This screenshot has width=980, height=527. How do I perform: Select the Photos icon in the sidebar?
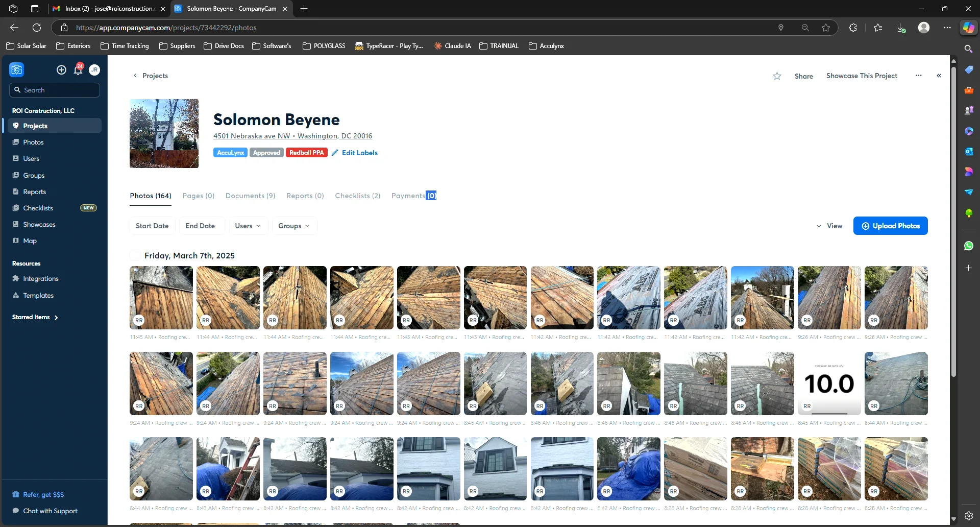17,142
